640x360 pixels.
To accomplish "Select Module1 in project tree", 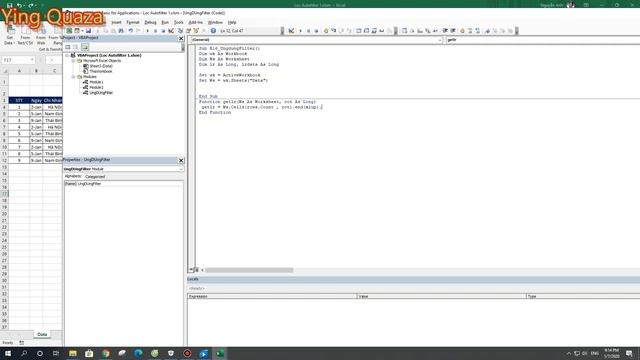I will coord(96,82).
